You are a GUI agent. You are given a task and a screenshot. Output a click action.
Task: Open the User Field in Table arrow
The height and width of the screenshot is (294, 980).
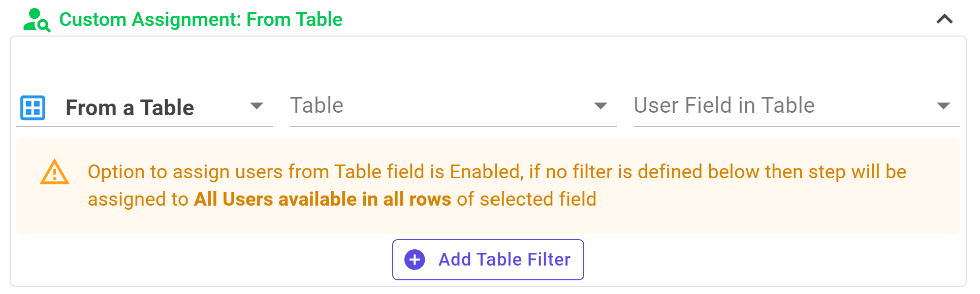pyautogui.click(x=943, y=106)
